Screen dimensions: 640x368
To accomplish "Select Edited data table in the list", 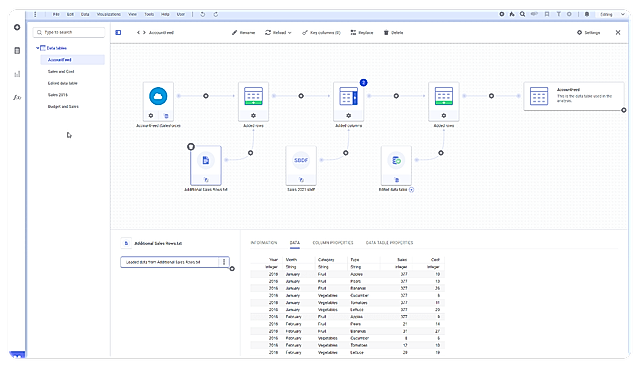I will [62, 83].
